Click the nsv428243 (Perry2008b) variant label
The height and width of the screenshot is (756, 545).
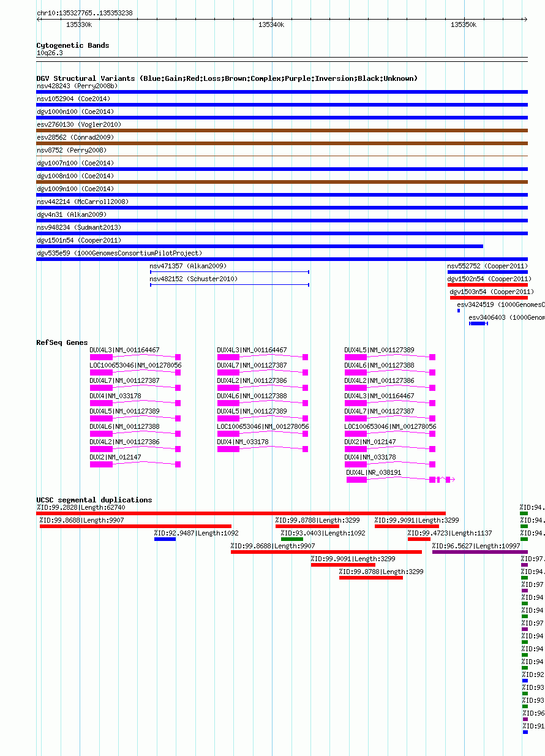[x=77, y=86]
